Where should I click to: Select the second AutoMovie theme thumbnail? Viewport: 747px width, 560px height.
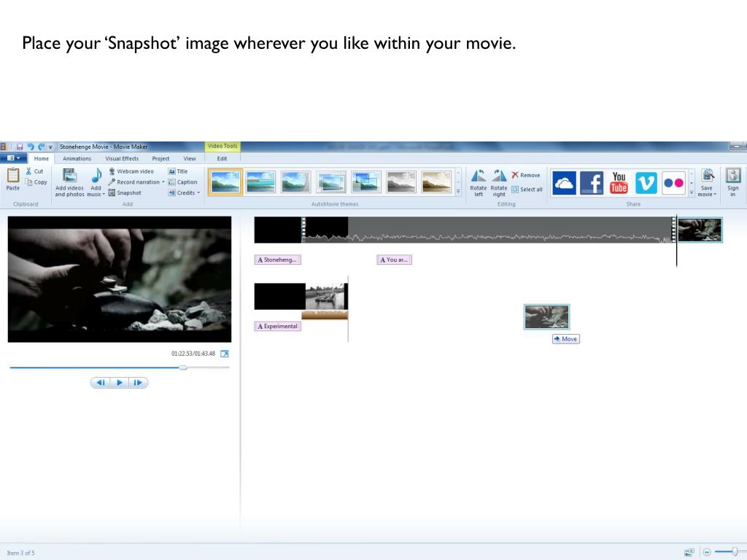tap(260, 182)
